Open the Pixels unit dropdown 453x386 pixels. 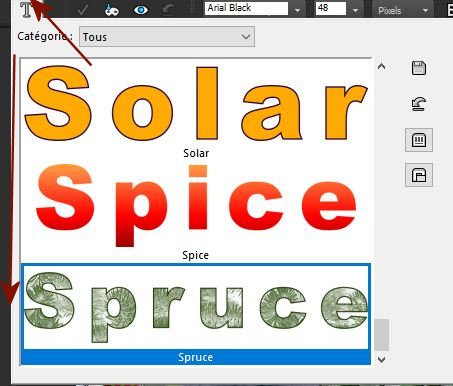[x=402, y=10]
